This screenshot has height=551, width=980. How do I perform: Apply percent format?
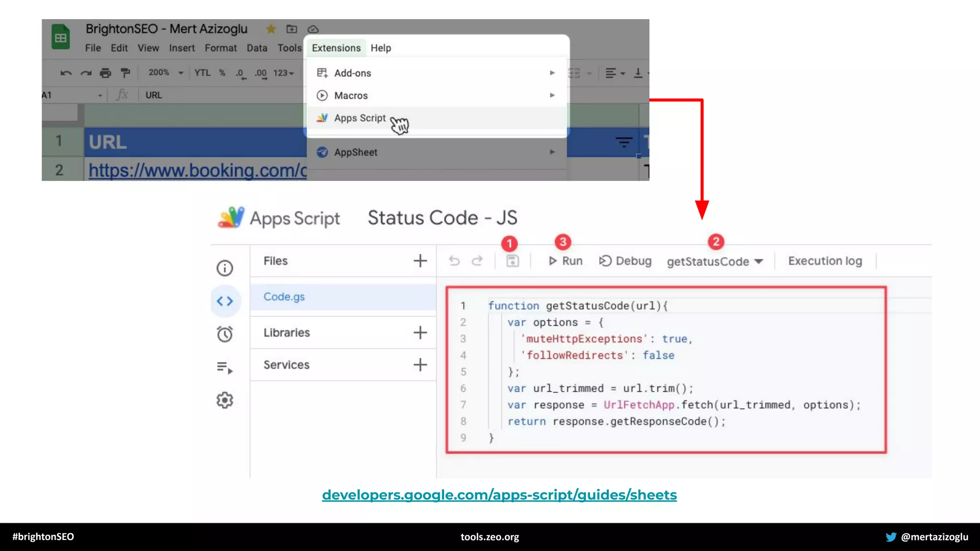tap(222, 73)
